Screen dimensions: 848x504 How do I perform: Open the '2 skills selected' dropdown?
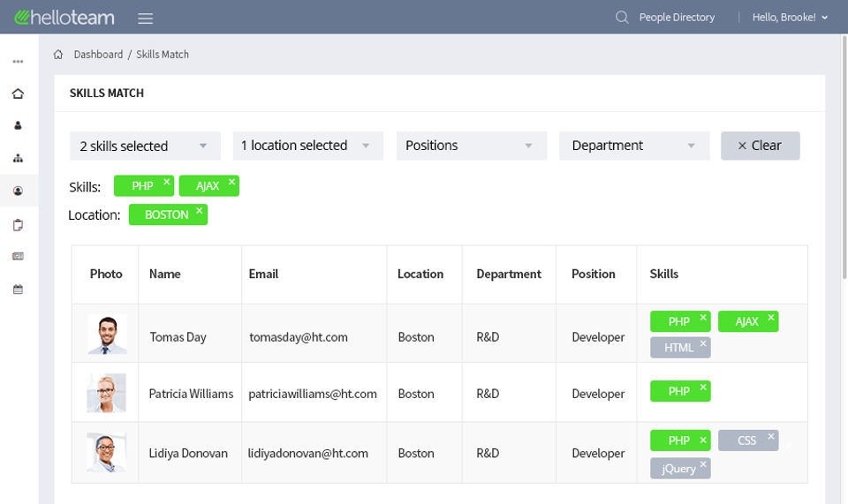click(x=144, y=146)
